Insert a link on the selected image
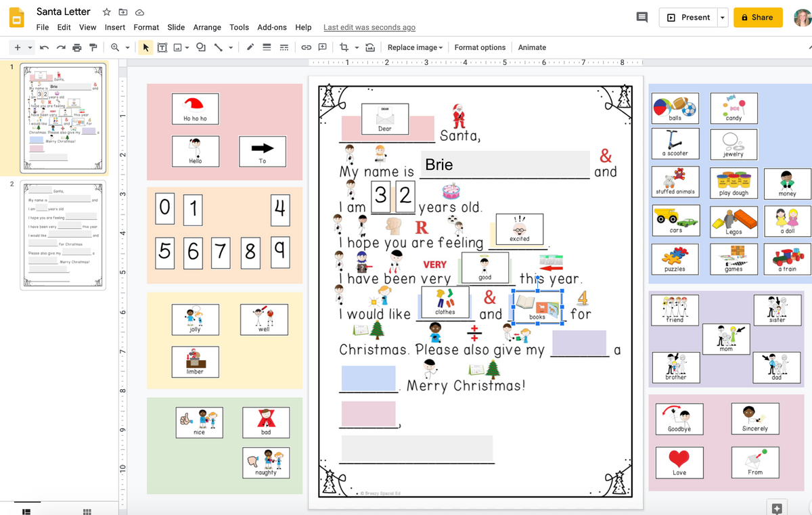Screen dimensions: 812x515 307,47
